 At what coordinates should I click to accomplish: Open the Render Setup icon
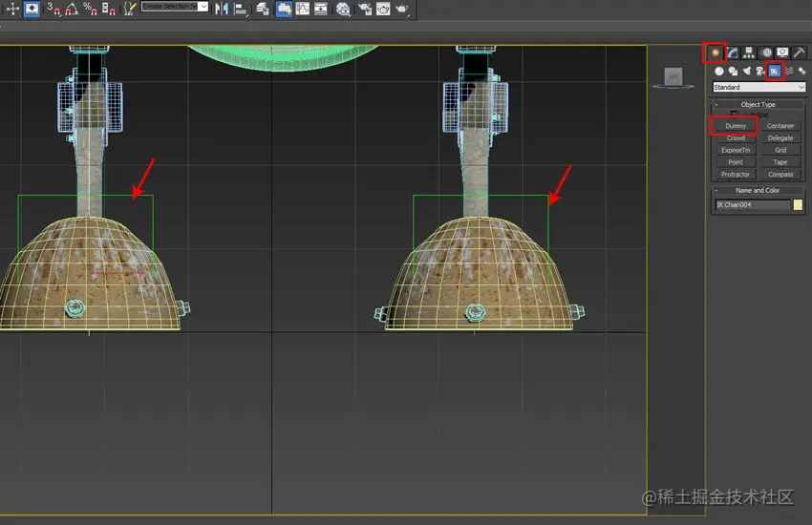(365, 9)
